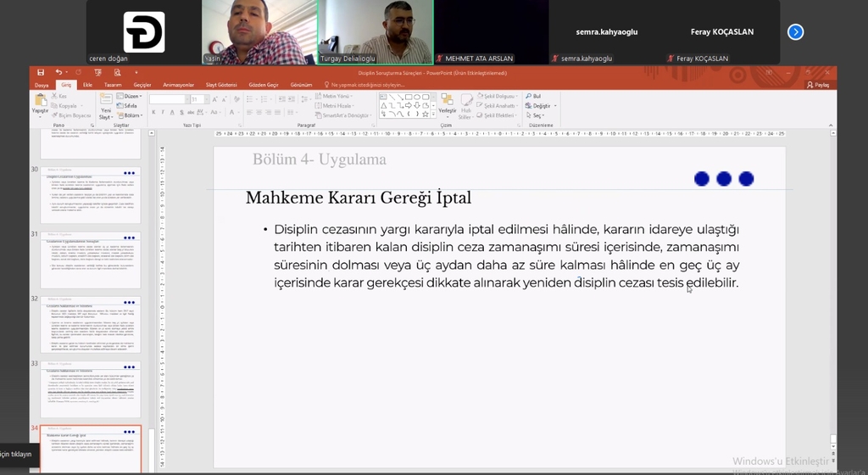Center the text
Viewport: 868px width, 475px height.
pos(259,112)
